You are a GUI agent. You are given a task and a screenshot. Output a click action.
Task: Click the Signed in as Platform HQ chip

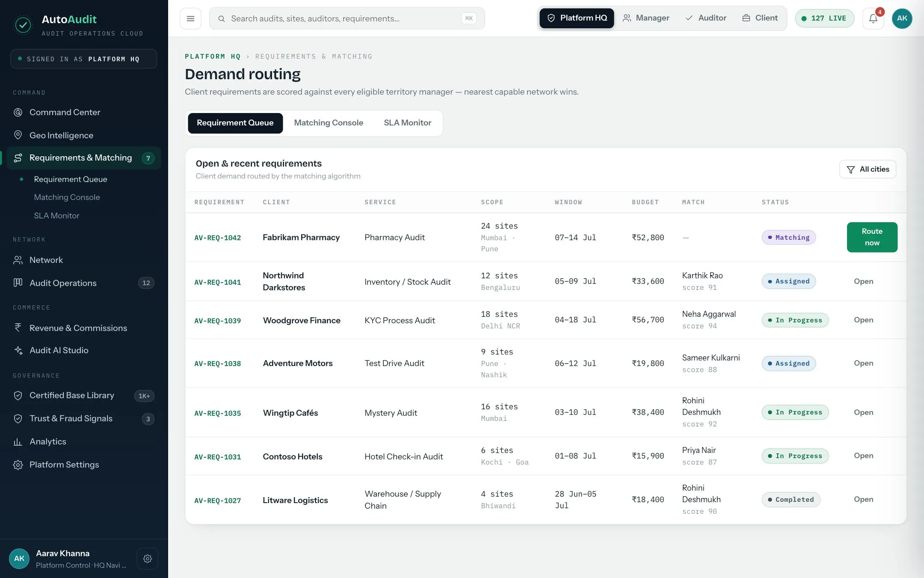pyautogui.click(x=83, y=59)
